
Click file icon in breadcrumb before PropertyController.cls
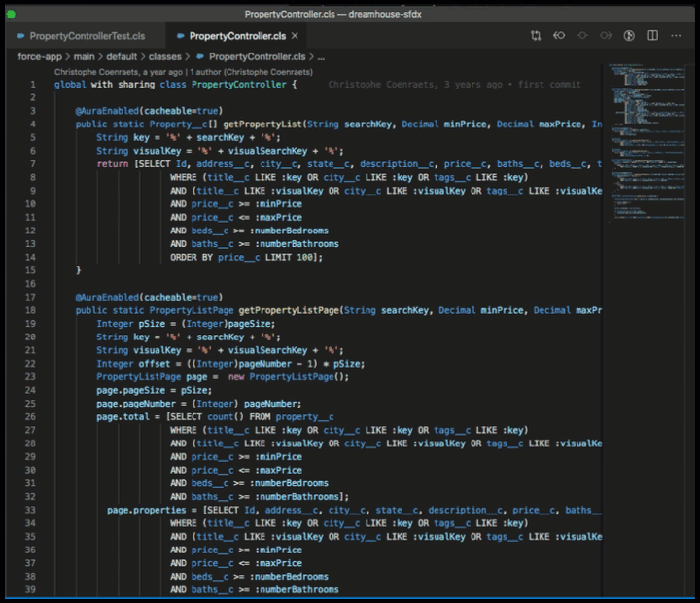[200, 56]
